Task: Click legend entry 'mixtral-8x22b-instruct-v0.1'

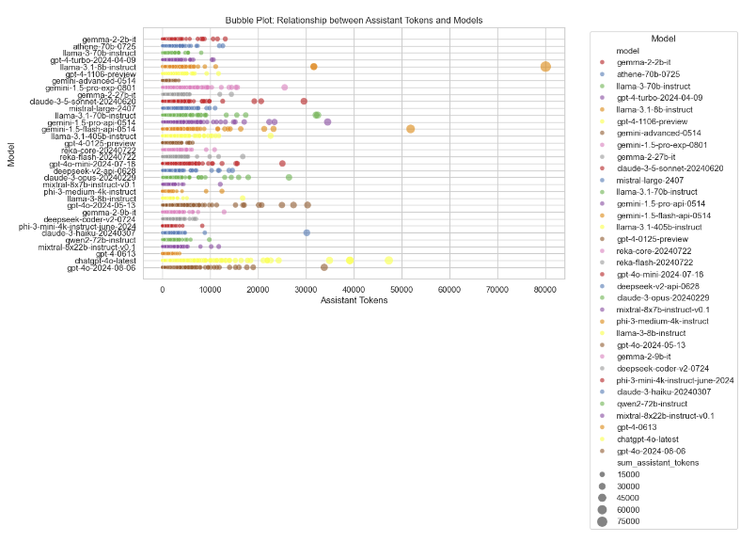Action: [x=666, y=416]
